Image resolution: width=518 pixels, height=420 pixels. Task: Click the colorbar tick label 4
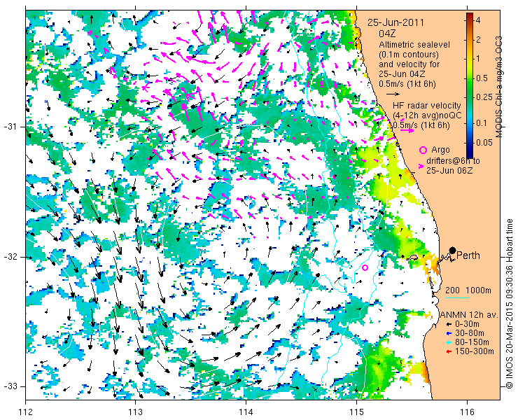tap(478, 20)
